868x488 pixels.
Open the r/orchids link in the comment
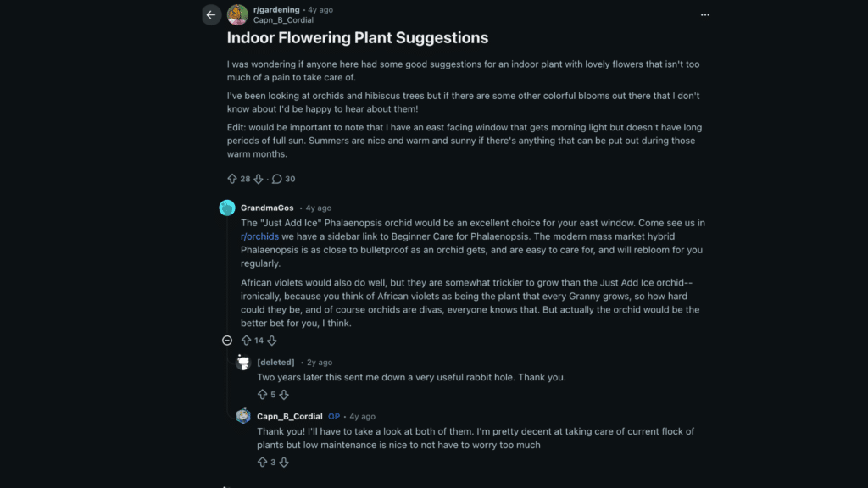coord(259,236)
